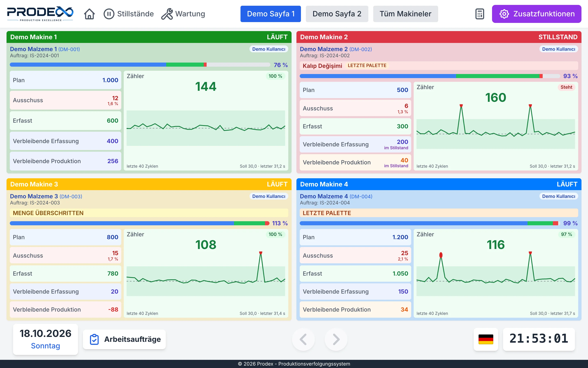The width and height of the screenshot is (588, 368).
Task: Click Plan 1.000 row on Makine 1
Action: pyautogui.click(x=65, y=80)
